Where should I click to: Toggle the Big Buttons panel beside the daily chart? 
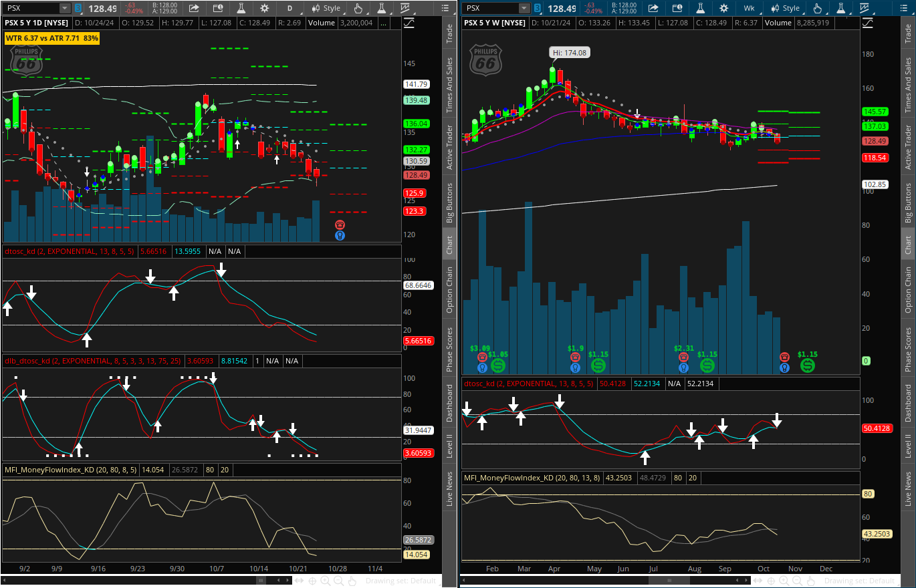(449, 202)
